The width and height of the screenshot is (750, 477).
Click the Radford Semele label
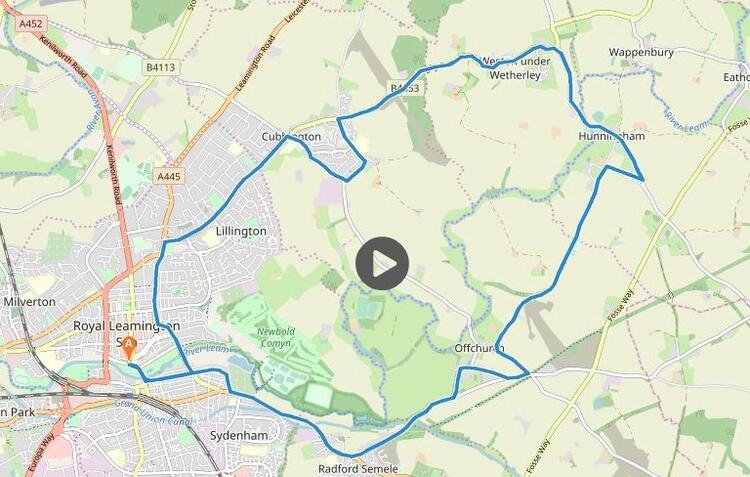click(x=358, y=469)
